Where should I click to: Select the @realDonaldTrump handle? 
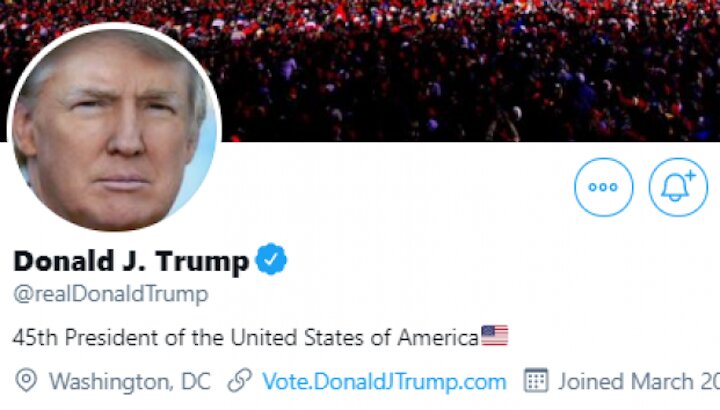[111, 294]
